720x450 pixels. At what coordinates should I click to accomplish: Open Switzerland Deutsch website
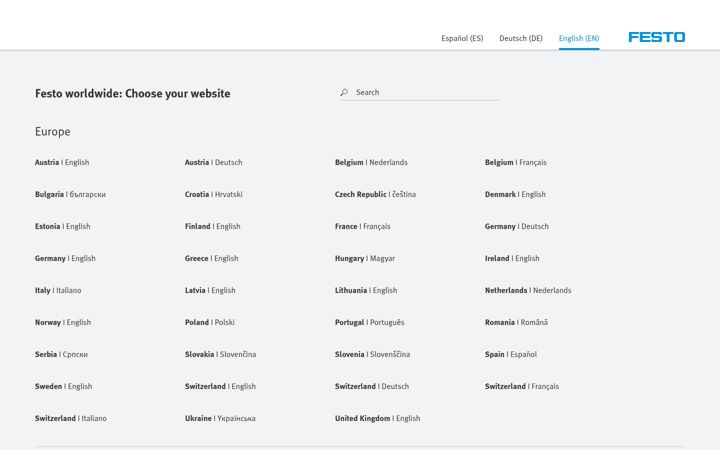372,387
